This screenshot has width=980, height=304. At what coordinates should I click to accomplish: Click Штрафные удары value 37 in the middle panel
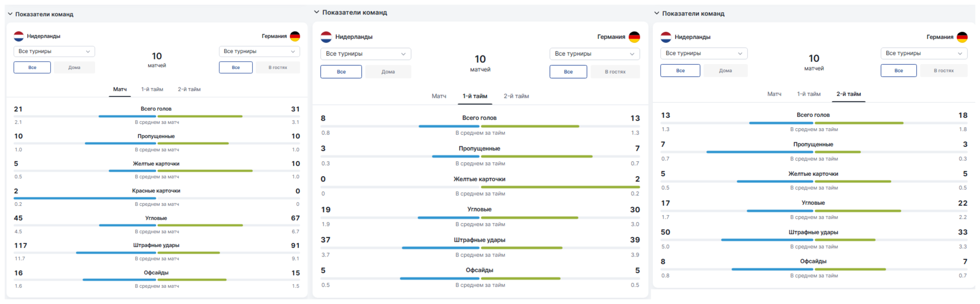[x=325, y=240]
